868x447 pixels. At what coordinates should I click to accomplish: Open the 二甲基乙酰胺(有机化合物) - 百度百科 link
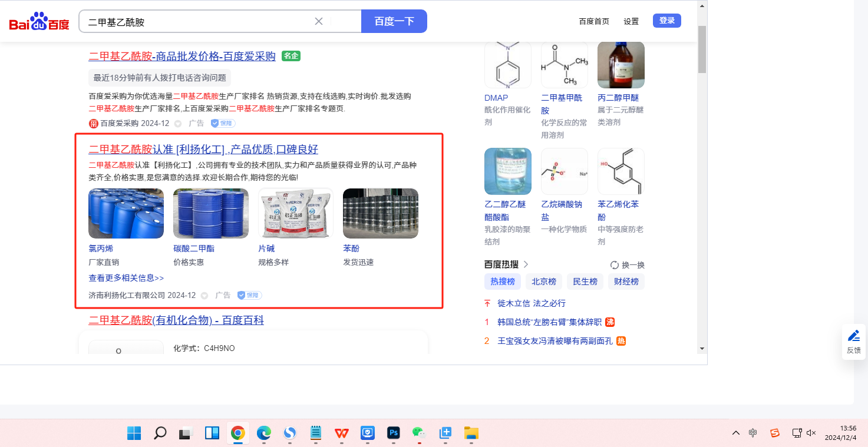(x=176, y=320)
